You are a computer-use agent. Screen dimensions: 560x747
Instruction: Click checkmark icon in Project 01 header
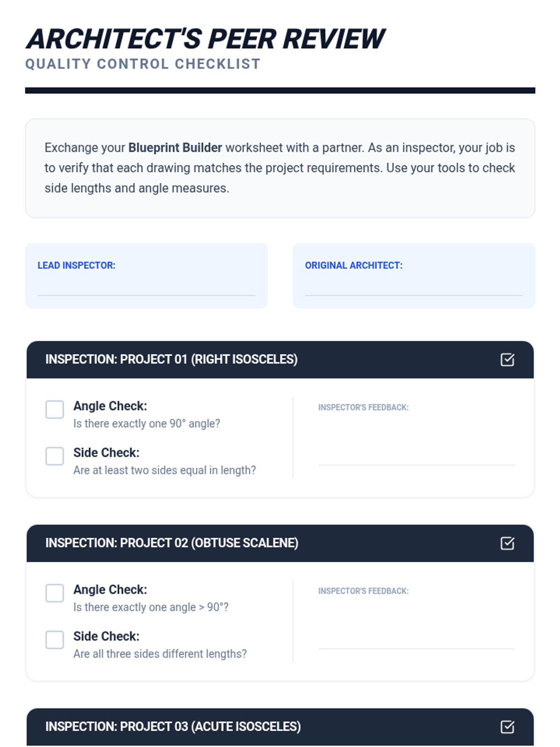(x=507, y=359)
